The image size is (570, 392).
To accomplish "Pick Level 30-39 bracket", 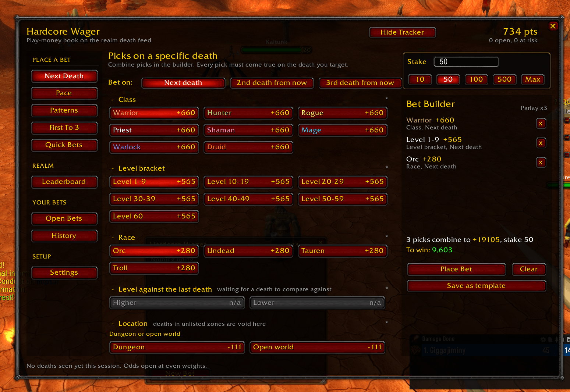I will [154, 199].
